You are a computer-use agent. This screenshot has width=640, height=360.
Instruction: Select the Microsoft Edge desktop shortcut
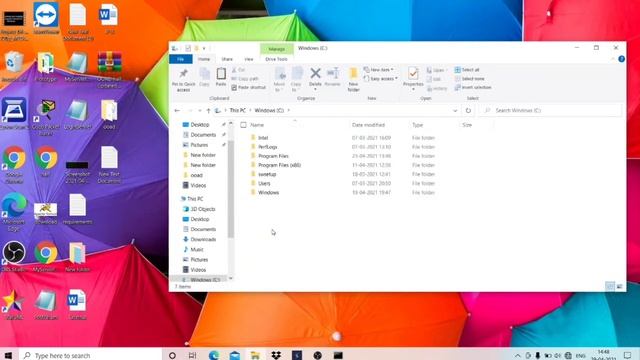(x=14, y=211)
